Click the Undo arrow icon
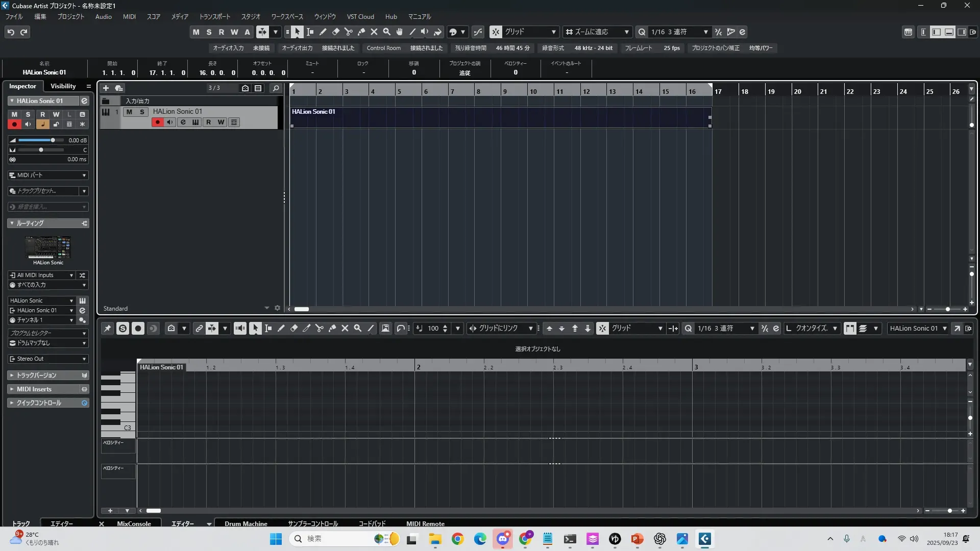Viewport: 980px width, 551px height. point(11,32)
